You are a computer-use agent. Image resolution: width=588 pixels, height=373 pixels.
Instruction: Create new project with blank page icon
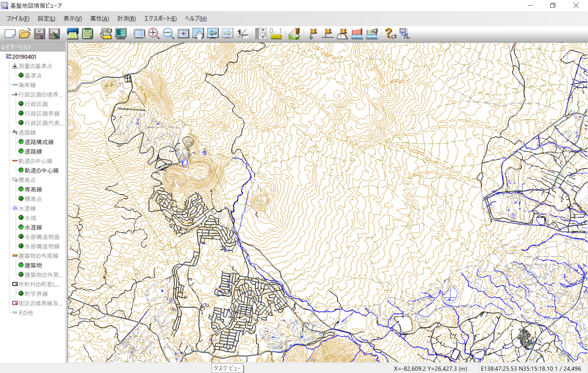10,34
